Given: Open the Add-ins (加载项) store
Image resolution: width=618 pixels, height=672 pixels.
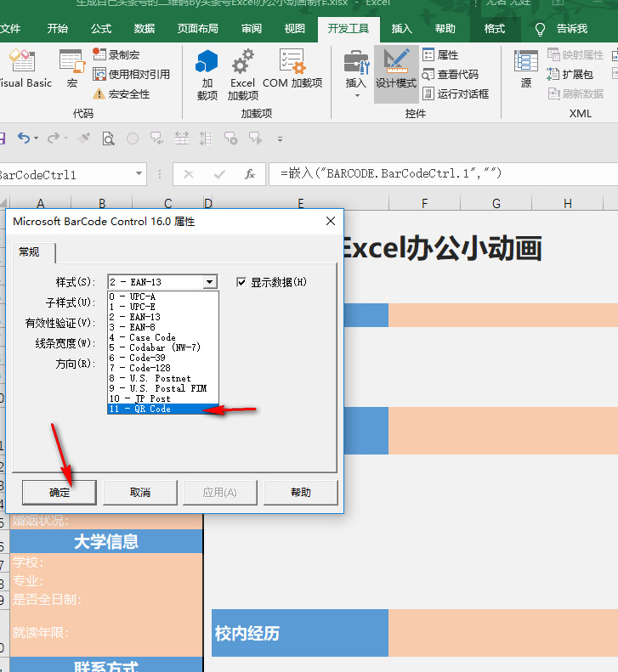Looking at the screenshot, I should pyautogui.click(x=207, y=75).
